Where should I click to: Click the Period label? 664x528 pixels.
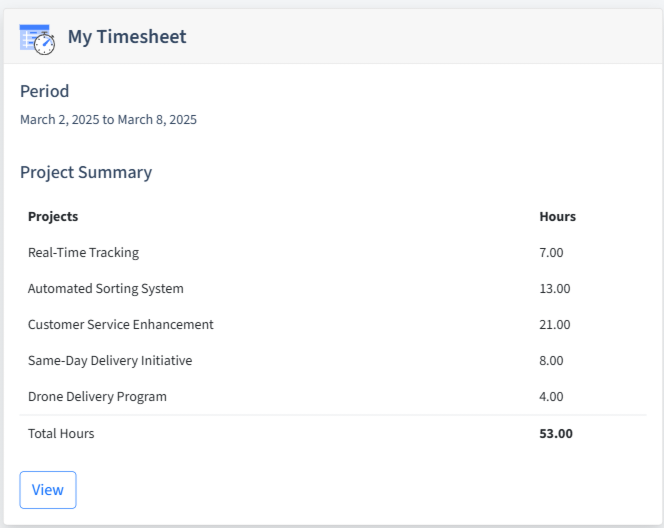(44, 91)
